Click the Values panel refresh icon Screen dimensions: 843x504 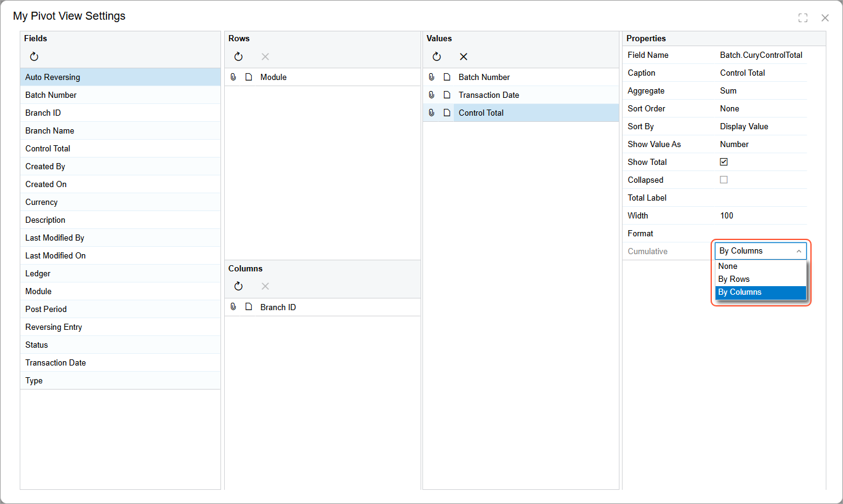click(437, 57)
